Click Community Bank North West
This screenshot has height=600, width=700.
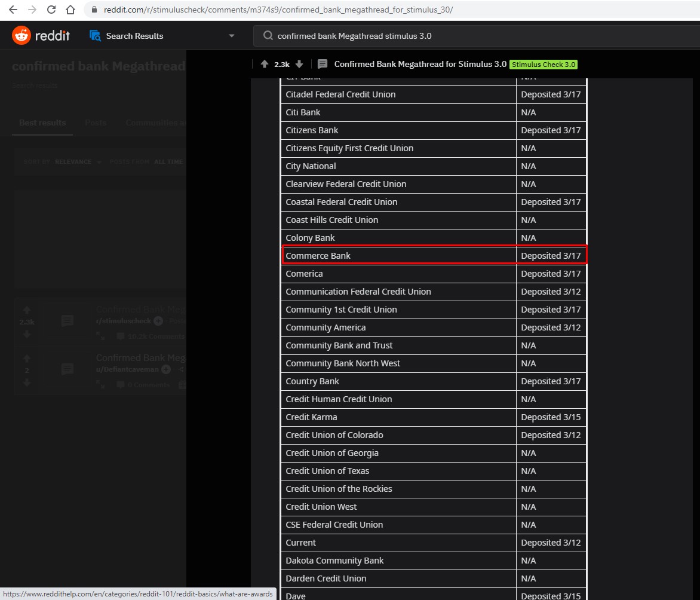coord(398,363)
